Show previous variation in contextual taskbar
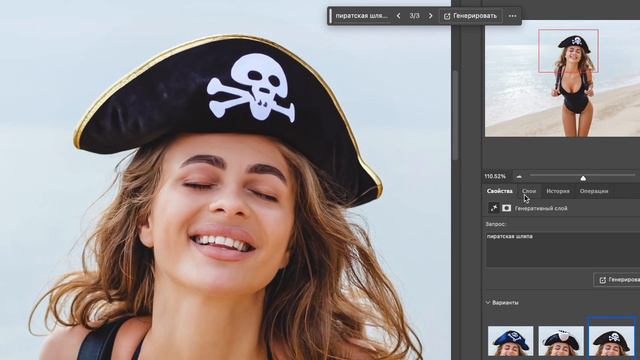This screenshot has width=640, height=360. [398, 16]
